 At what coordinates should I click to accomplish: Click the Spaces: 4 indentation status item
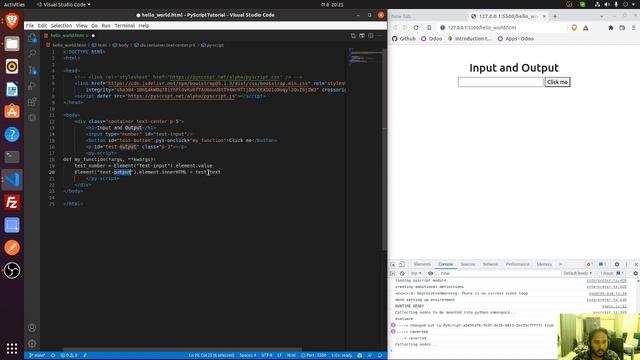tap(248, 355)
